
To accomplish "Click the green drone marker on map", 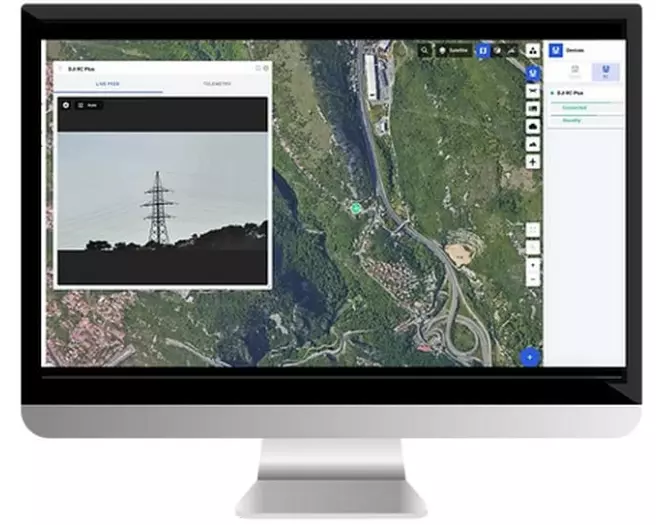I will point(355,208).
